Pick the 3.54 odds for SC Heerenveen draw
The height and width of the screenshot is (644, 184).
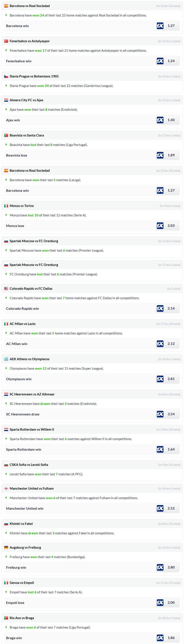(171, 414)
